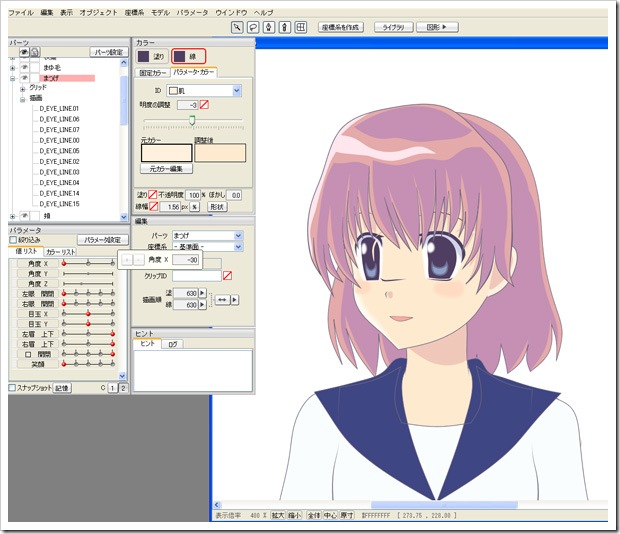Expand 頬 tree node
This screenshot has height=534, width=620.
click(x=12, y=216)
